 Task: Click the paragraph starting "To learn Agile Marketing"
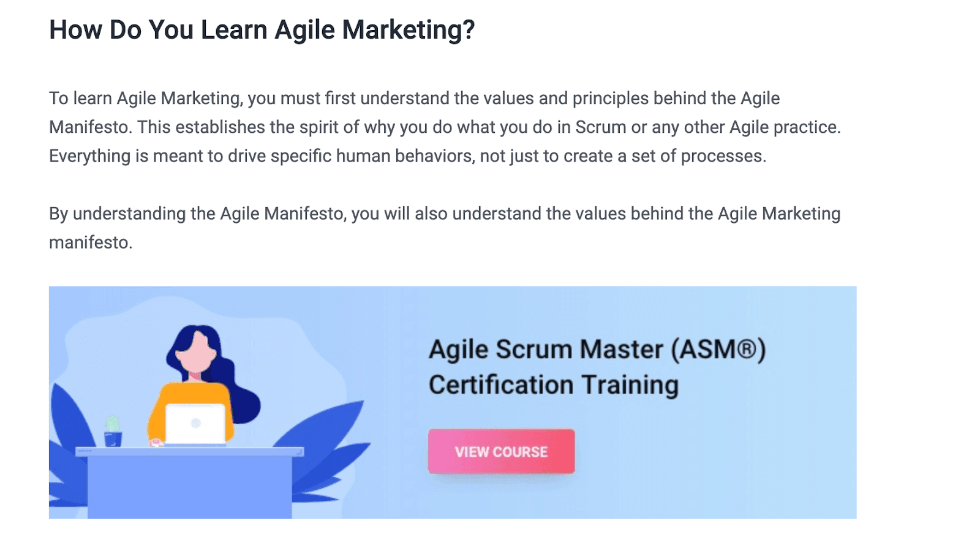[x=414, y=99]
